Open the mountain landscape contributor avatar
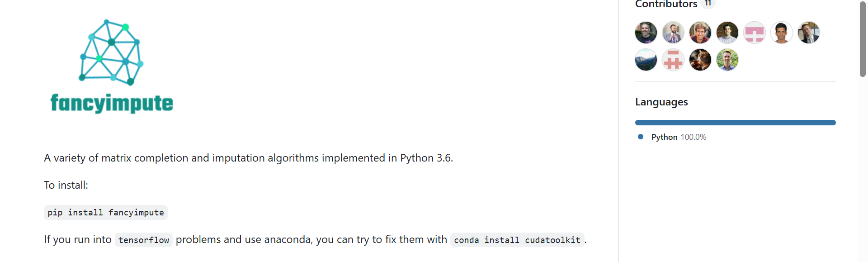Viewport: 868px width, 262px height. pyautogui.click(x=646, y=60)
